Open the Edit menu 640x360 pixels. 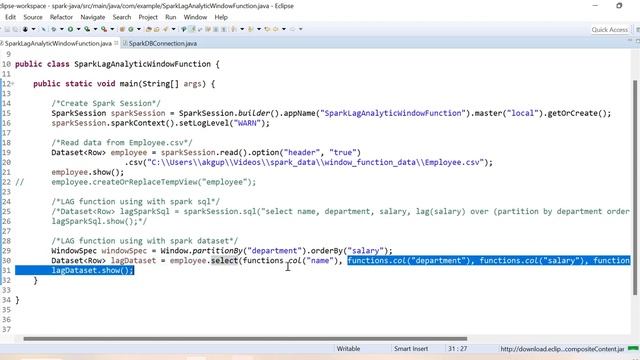[x=10, y=17]
